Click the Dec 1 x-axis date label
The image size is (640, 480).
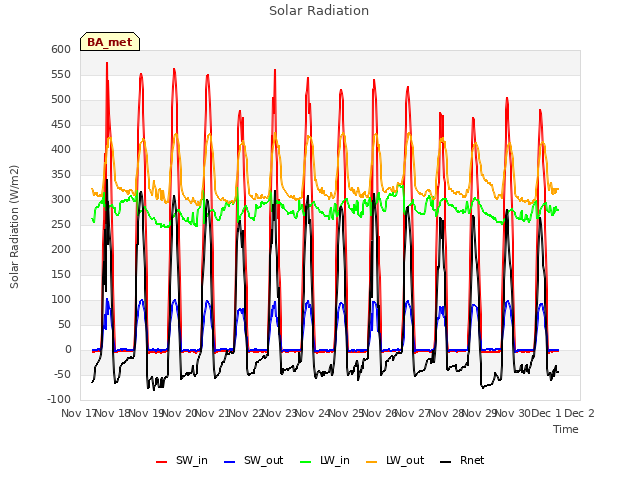pos(546,413)
